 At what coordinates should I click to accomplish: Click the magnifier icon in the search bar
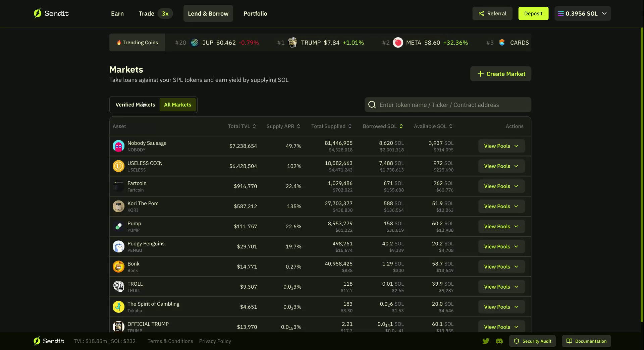[x=372, y=105]
